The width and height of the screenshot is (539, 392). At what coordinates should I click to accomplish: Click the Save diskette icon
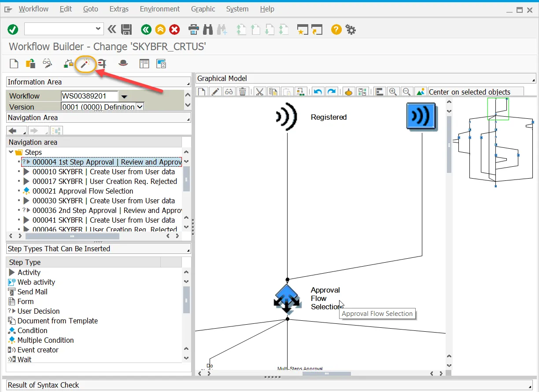(x=126, y=29)
